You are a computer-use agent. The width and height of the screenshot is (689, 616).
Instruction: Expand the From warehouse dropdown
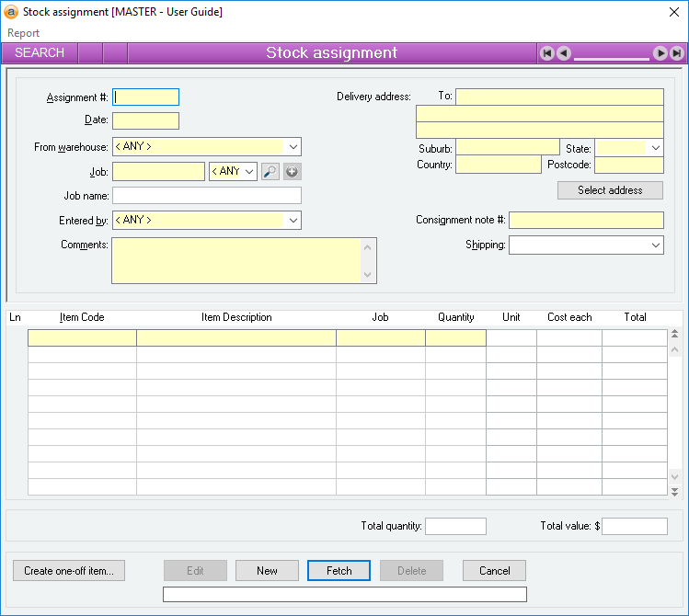pos(293,147)
